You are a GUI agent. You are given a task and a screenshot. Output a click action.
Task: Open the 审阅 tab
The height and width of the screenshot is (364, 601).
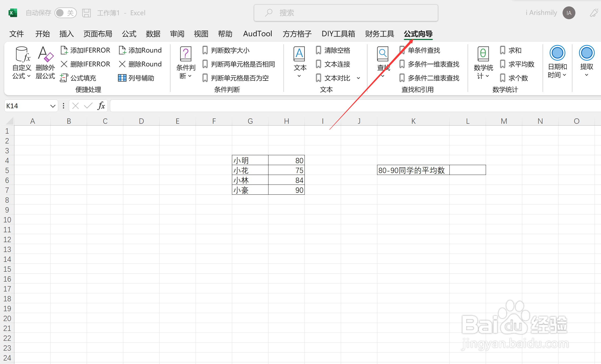177,34
